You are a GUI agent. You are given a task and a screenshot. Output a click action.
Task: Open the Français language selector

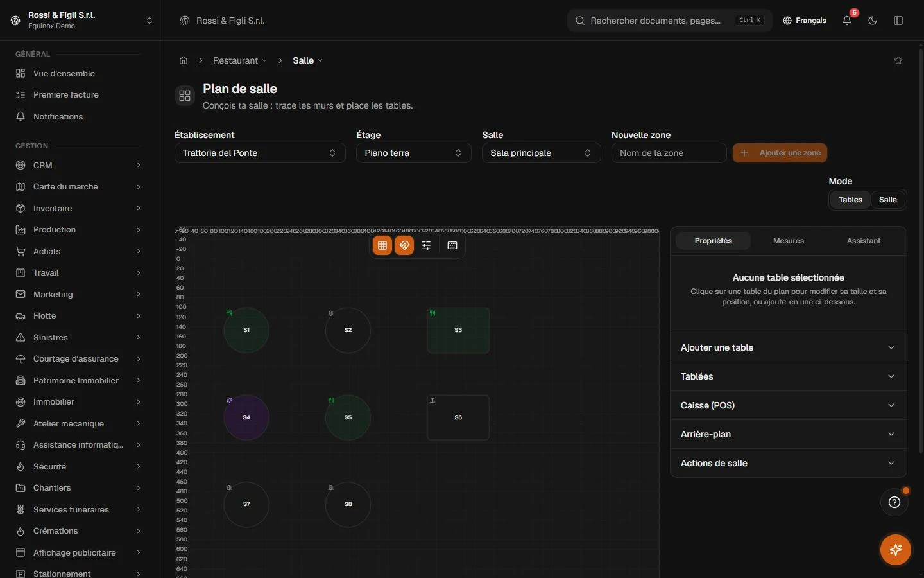805,21
